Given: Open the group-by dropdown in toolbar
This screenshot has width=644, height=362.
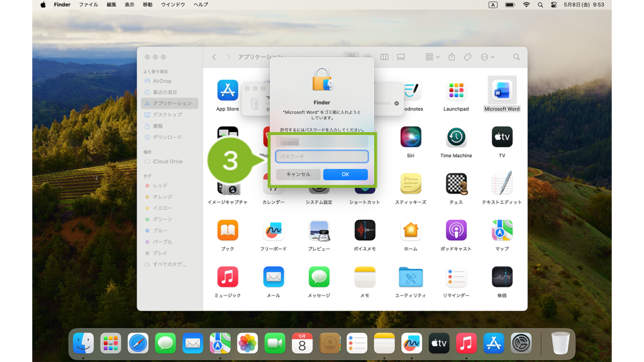Looking at the screenshot, I should click(x=432, y=57).
